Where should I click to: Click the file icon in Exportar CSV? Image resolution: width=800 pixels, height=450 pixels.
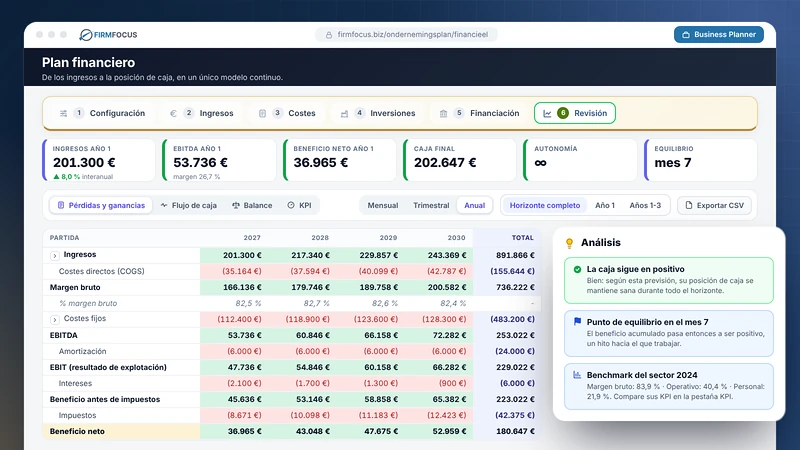tap(689, 205)
